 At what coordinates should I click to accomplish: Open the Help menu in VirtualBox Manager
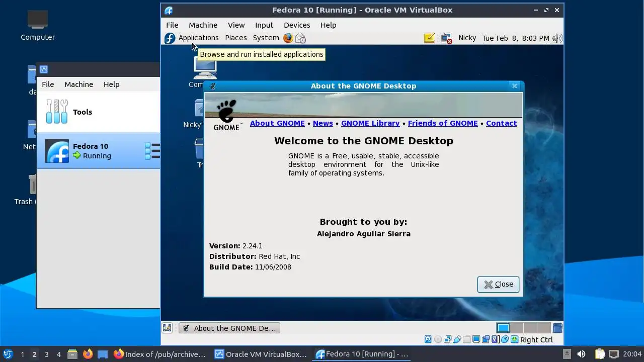click(111, 84)
